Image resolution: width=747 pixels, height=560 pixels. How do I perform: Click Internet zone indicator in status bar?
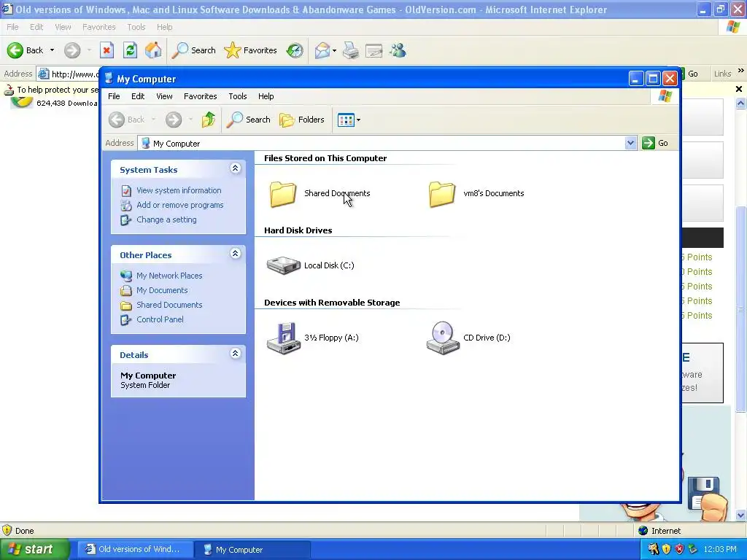coord(659,531)
